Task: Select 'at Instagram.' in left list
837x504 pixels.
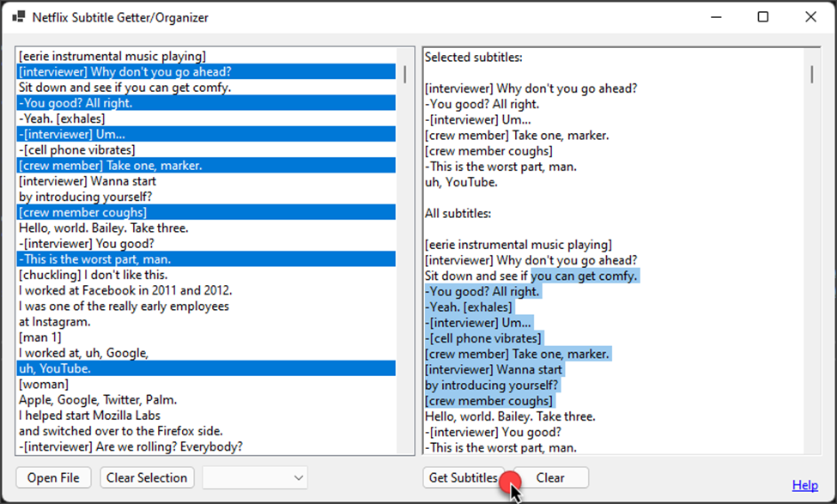Action: pos(206,321)
